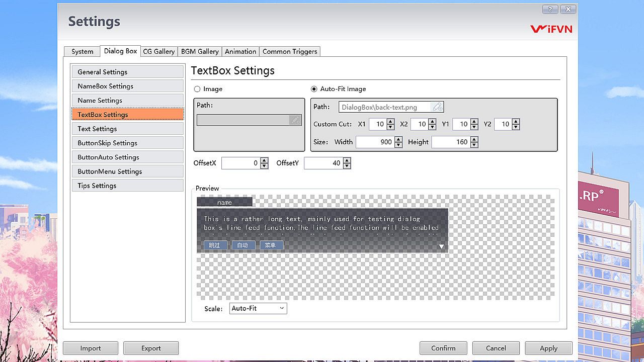
Task: Open the Common Triggers tab
Action: [x=290, y=51]
